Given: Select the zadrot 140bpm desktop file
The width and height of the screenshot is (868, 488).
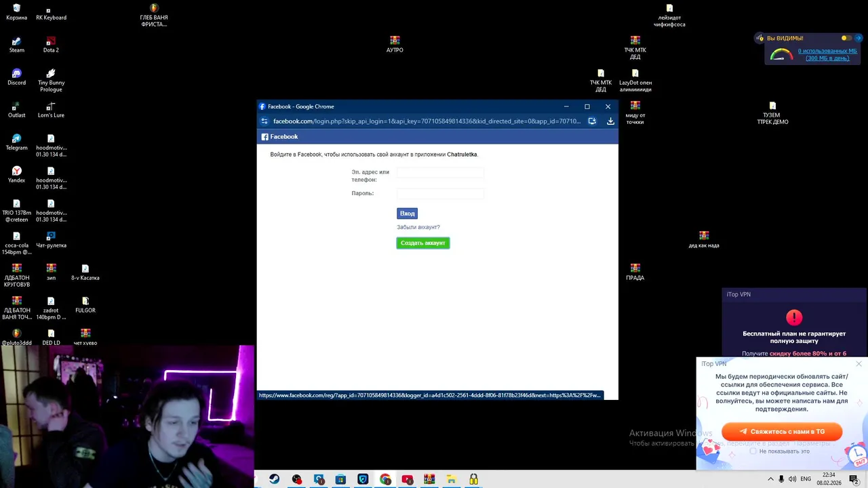Looking at the screenshot, I should 51,308.
